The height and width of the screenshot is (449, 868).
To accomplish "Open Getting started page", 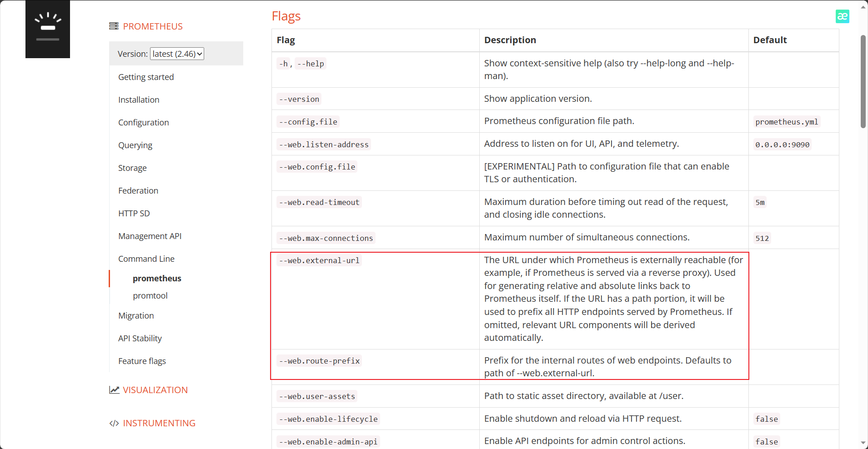I will [x=146, y=77].
